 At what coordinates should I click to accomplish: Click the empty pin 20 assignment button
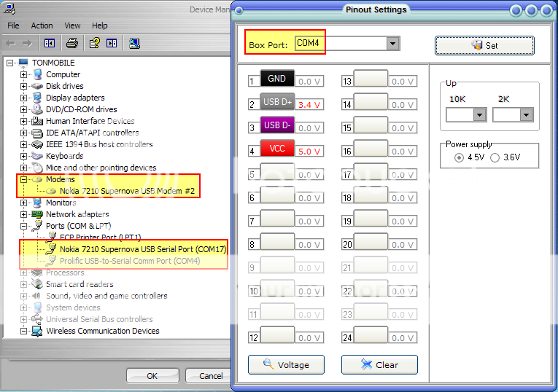click(371, 241)
